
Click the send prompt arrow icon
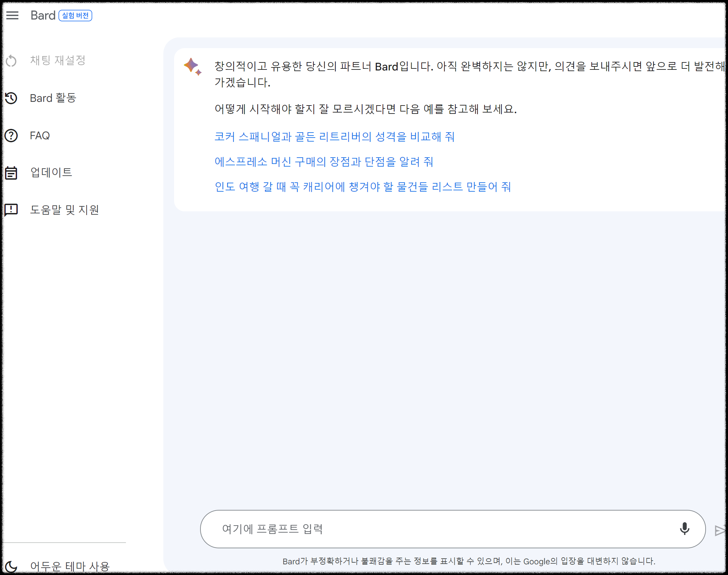720,531
